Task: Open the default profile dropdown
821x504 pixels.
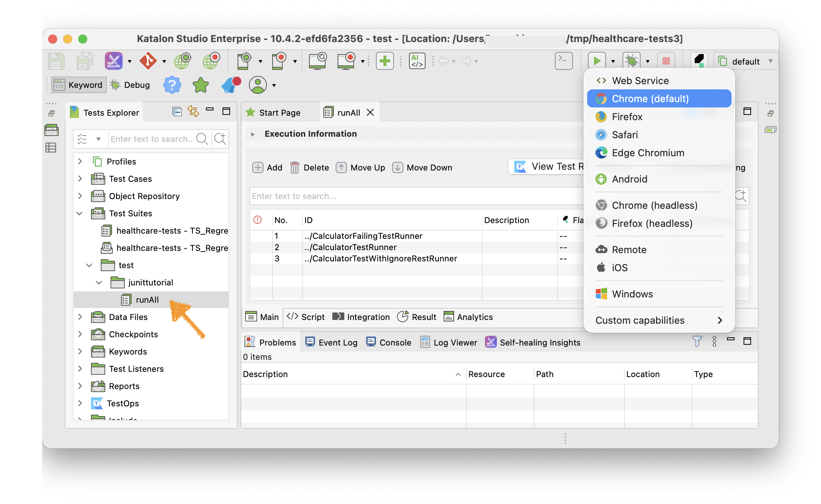Action: click(x=746, y=61)
